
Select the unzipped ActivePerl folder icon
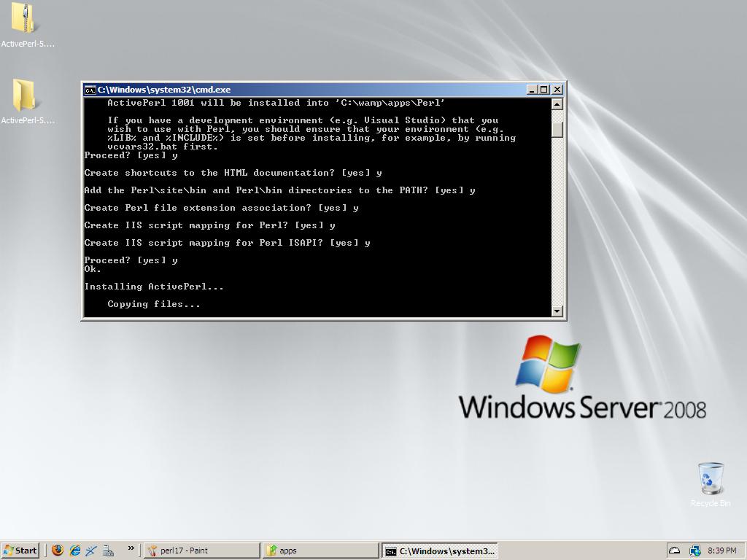(25, 96)
